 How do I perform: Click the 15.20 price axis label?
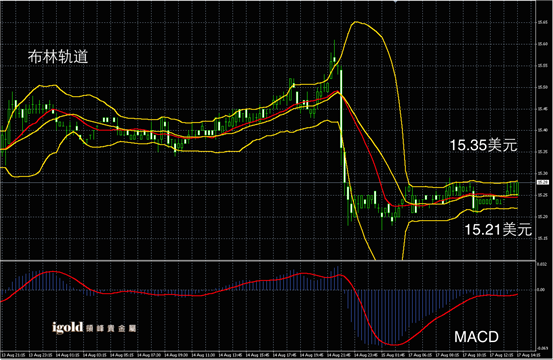(x=542, y=216)
